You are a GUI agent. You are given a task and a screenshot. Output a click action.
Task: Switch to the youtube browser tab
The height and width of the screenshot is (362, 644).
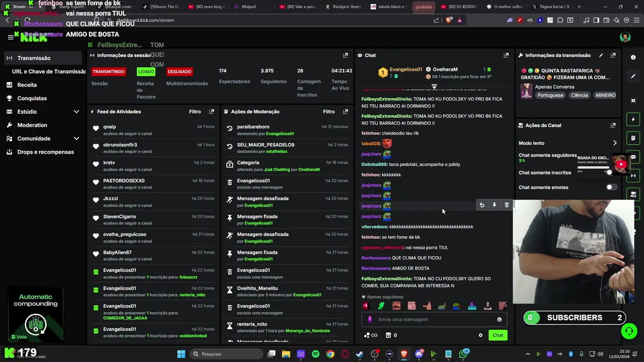tap(424, 7)
